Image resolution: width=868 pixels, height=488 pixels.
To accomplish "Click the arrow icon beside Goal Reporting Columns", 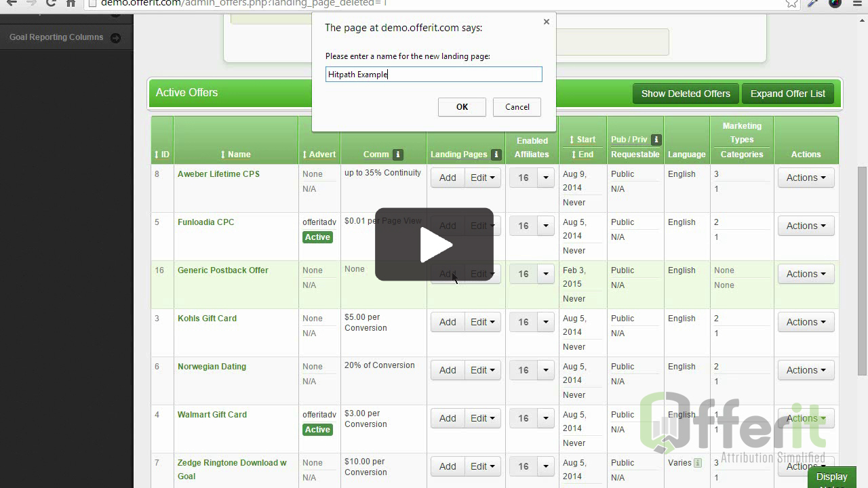I will pos(115,38).
